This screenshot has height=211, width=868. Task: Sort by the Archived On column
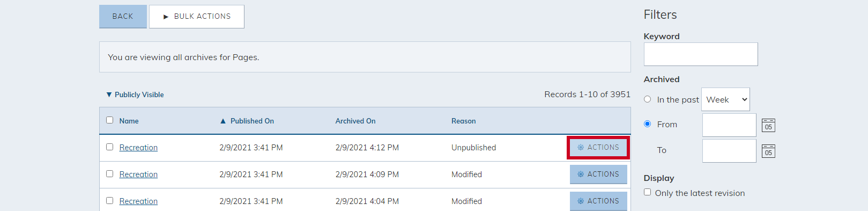[355, 121]
